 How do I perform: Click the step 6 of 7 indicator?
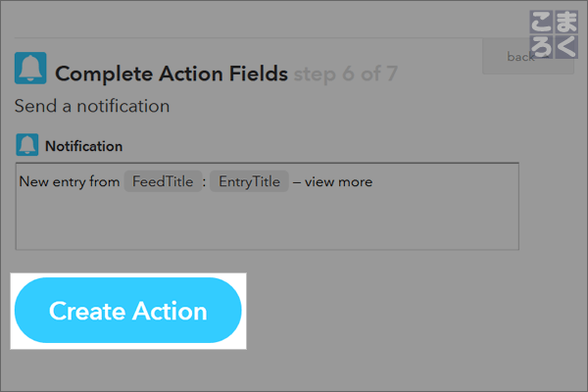tap(346, 73)
